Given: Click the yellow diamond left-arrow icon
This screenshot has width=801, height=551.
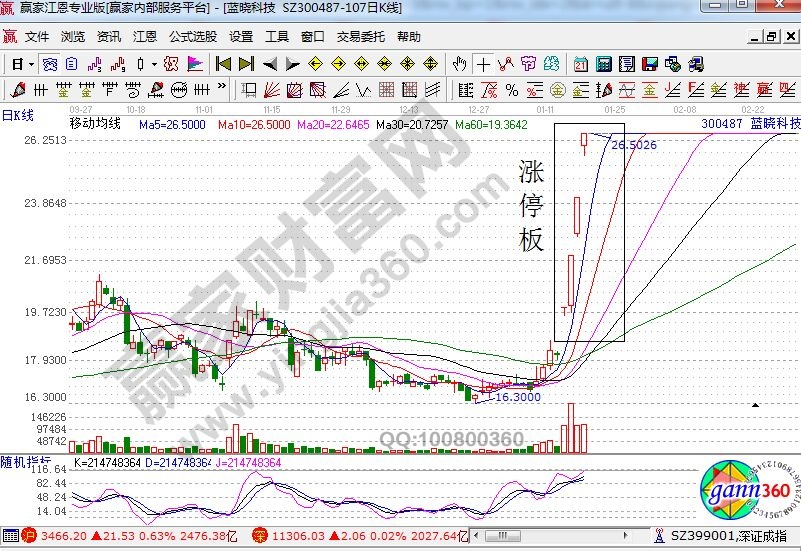Looking at the screenshot, I should pyautogui.click(x=315, y=64).
